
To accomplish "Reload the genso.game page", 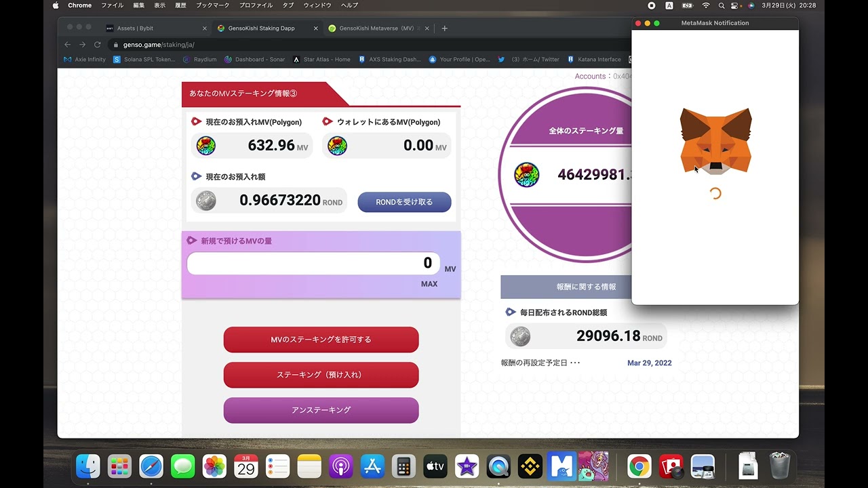I will [98, 45].
